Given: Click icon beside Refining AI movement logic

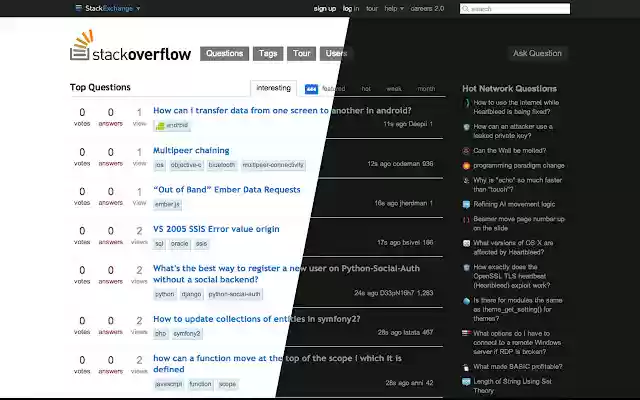Looking at the screenshot, I should click(466, 204).
